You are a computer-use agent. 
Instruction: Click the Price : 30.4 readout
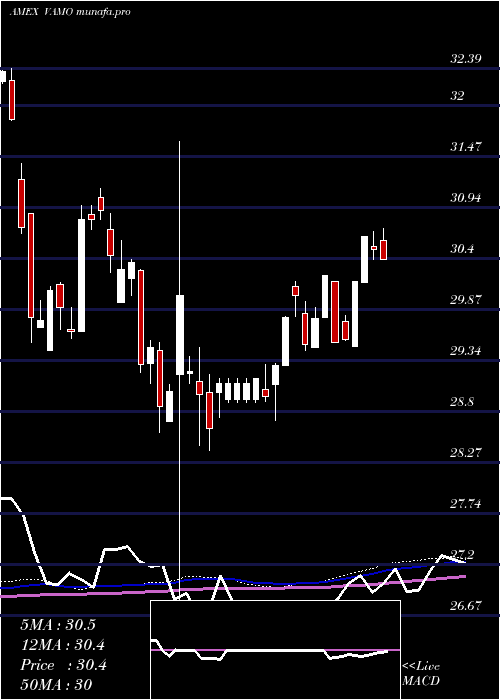pos(63,665)
